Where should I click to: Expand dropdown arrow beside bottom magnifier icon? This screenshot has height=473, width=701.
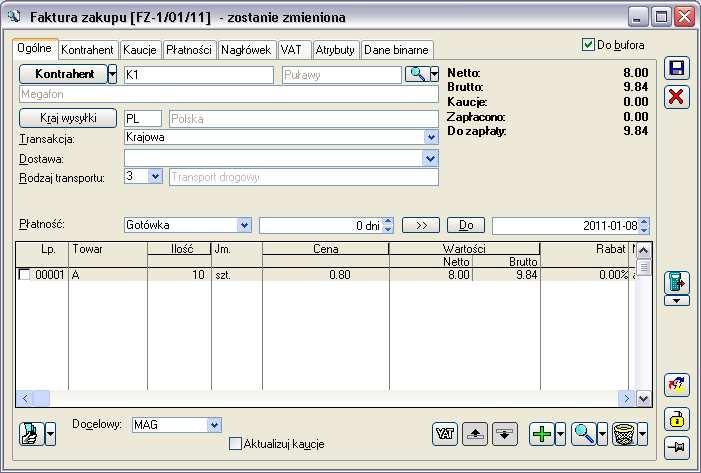click(602, 434)
